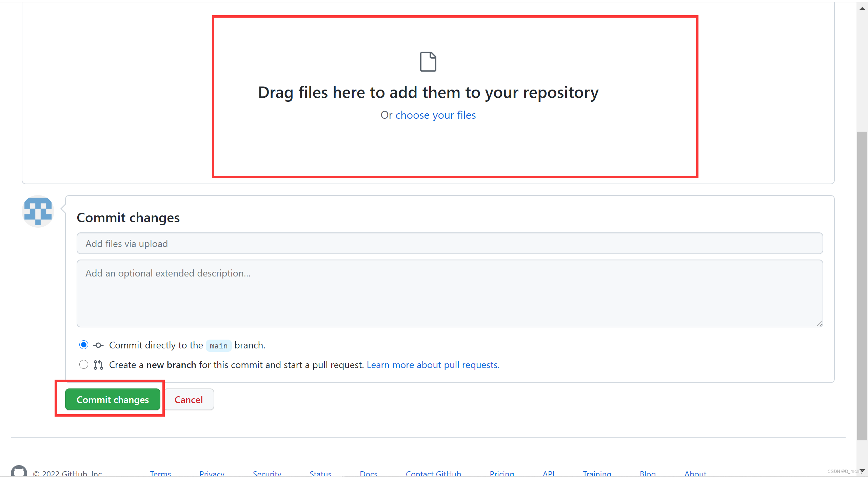Open 'Learn more about pull requests' link

pyautogui.click(x=433, y=365)
